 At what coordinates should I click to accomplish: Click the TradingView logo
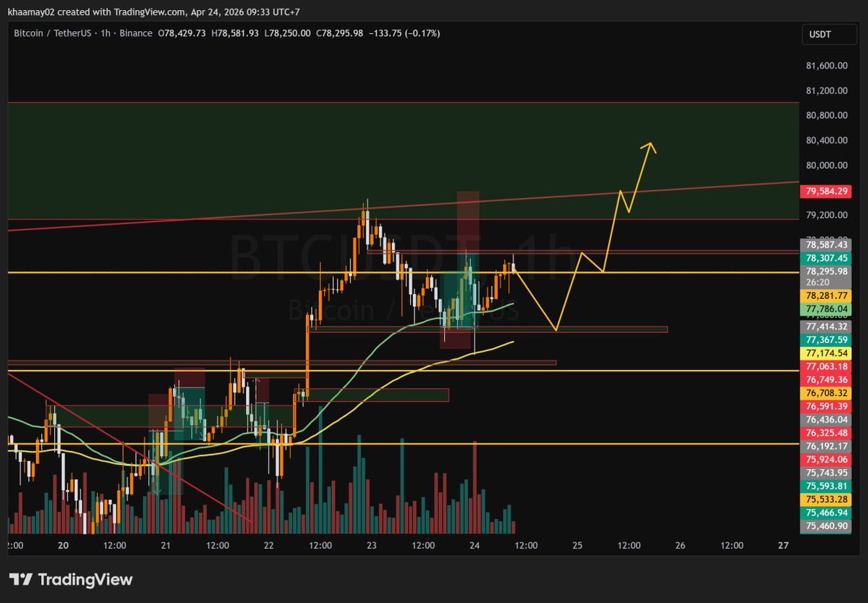70,579
